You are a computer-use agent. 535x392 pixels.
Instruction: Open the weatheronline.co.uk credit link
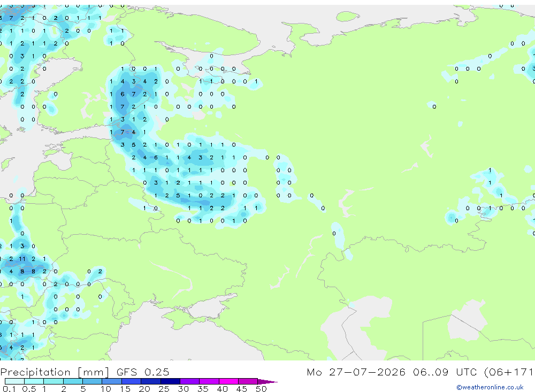point(490,387)
